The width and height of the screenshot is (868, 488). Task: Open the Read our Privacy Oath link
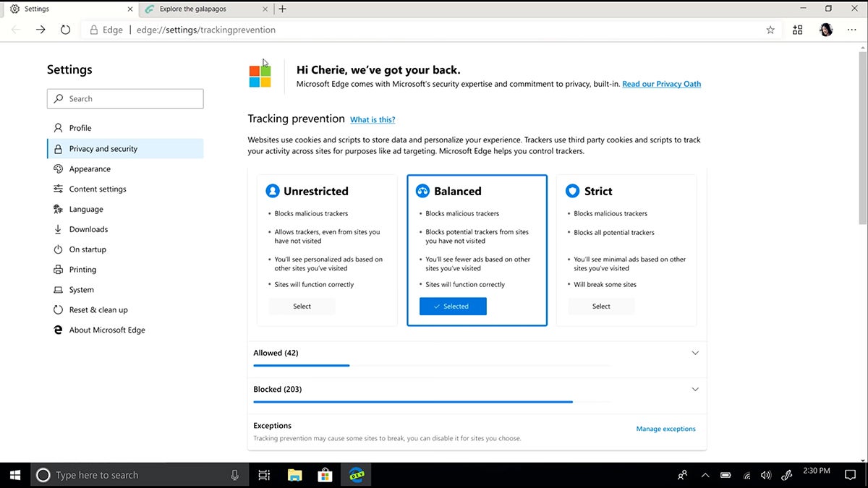point(660,84)
